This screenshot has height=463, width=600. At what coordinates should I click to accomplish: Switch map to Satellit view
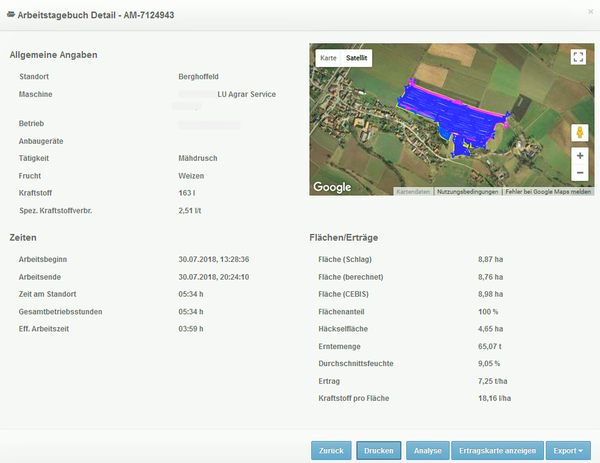click(357, 58)
